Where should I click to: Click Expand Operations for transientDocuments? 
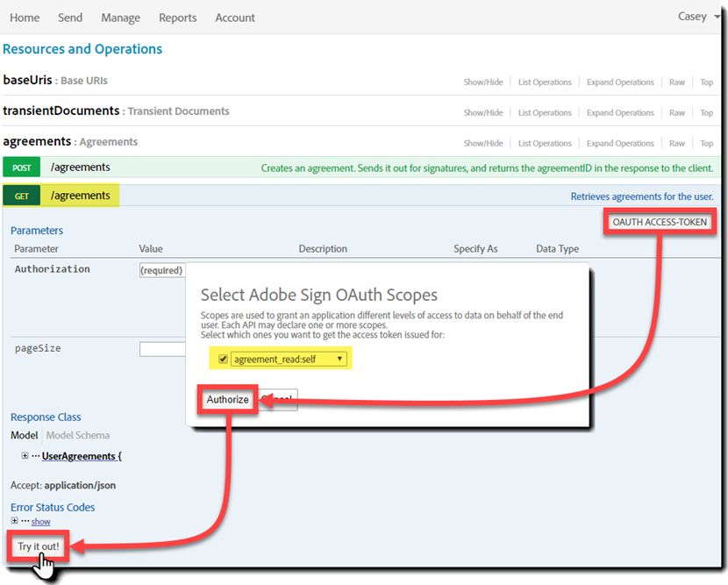(620, 113)
